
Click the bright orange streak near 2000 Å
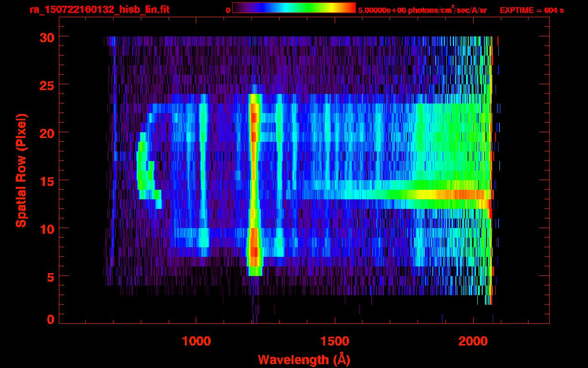(467, 195)
